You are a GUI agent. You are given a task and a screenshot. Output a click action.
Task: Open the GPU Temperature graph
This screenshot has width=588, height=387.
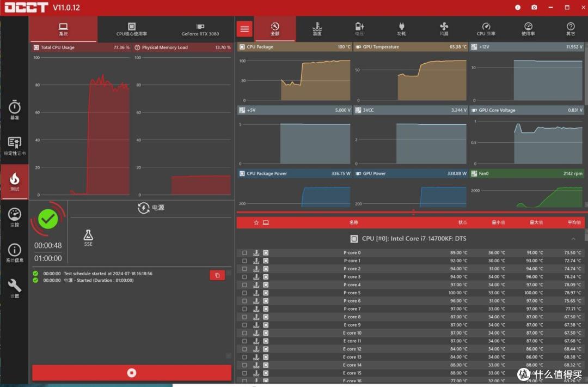pos(411,73)
